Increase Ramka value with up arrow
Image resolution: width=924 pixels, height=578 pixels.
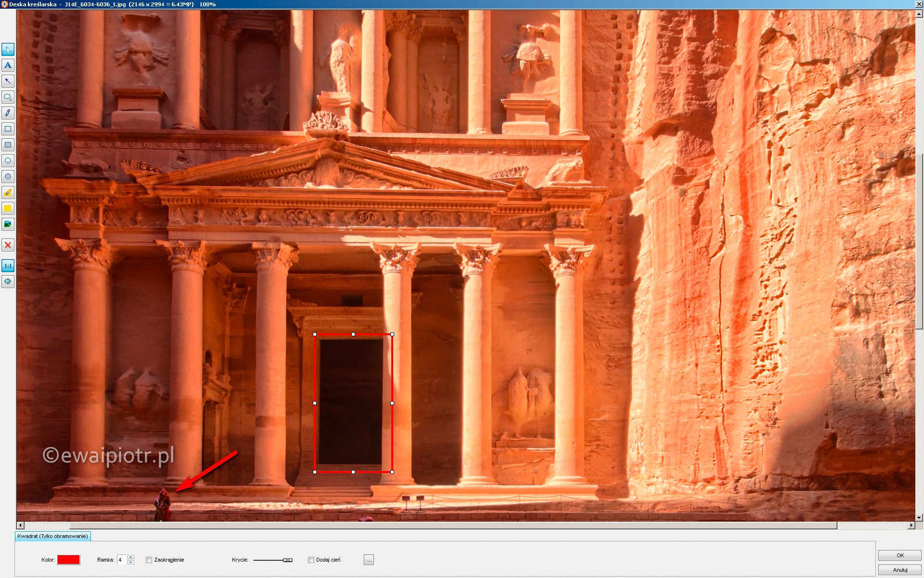(130, 557)
